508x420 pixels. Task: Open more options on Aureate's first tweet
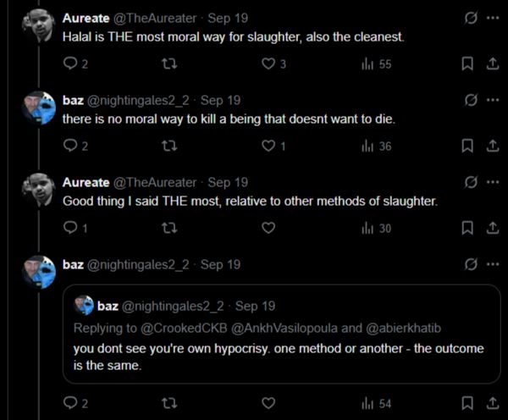(493, 17)
